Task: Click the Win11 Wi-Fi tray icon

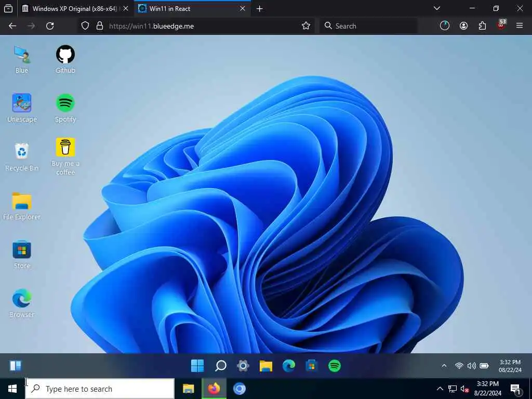Action: coord(459,366)
